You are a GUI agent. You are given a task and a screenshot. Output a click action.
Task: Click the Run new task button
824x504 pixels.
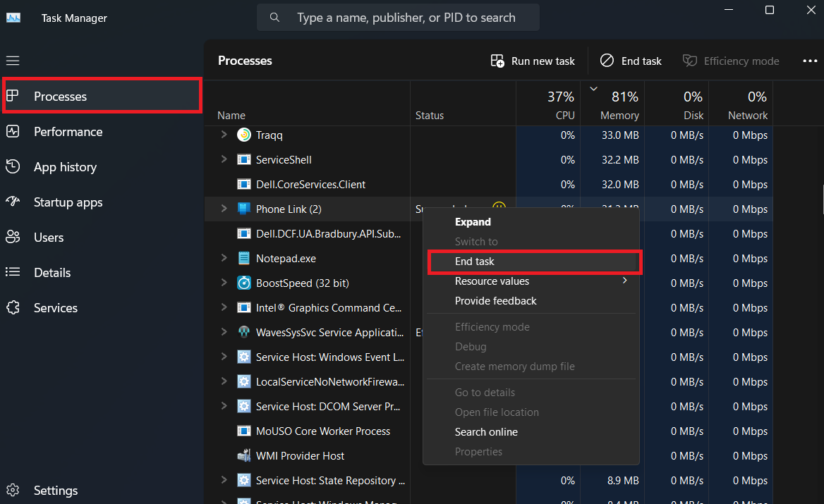[533, 61]
